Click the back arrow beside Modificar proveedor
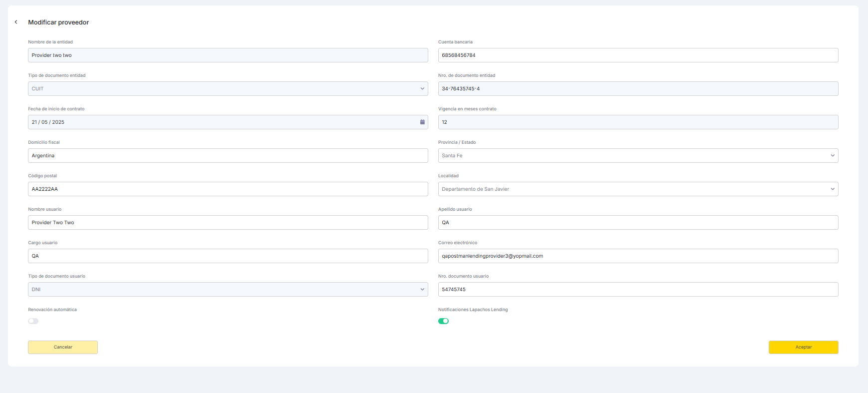This screenshot has height=393, width=868. (x=16, y=22)
